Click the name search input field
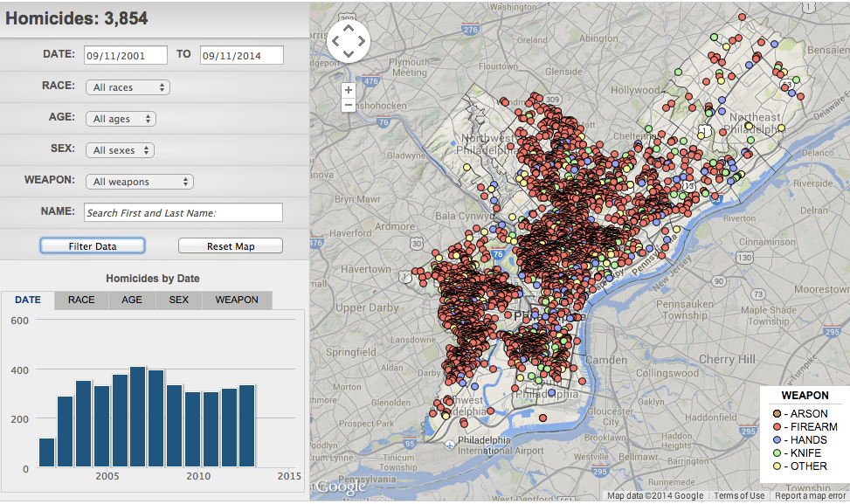Viewport: 850px width, 504px height. point(183,212)
